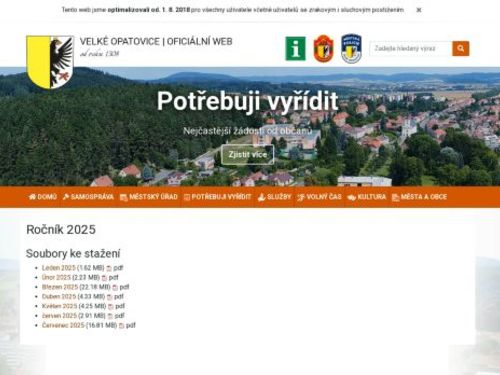Download the Únor 2025 file
The image size is (500, 375).
click(x=56, y=277)
